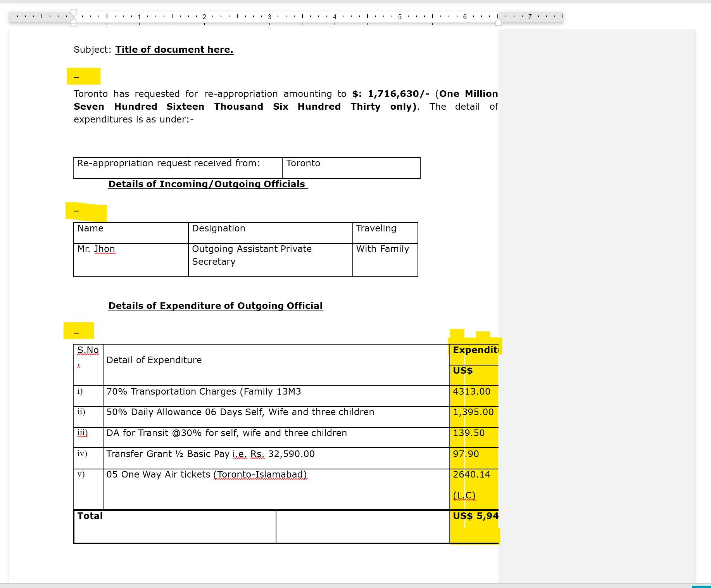Viewport: 711px width, 588px height.
Task: Click the highlighted "Expendit" column header
Action: tap(475, 354)
